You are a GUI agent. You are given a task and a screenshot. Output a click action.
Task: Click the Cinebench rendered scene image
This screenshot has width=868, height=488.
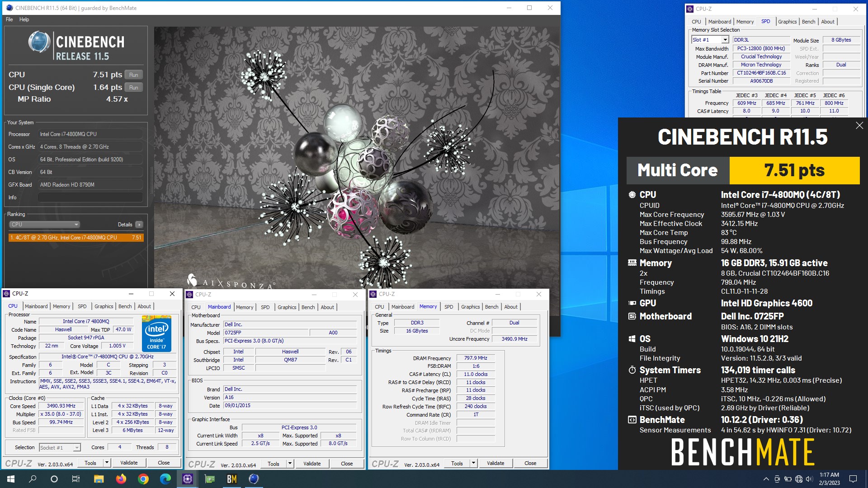(x=357, y=158)
